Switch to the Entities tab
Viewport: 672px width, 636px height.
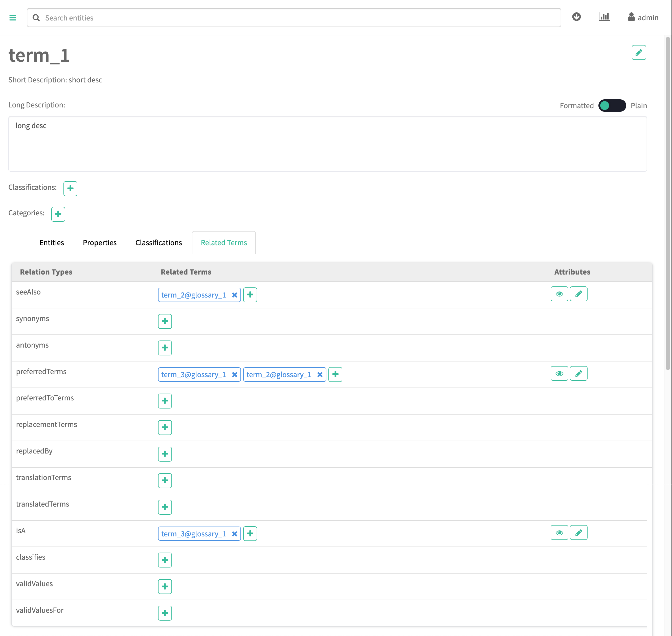52,243
